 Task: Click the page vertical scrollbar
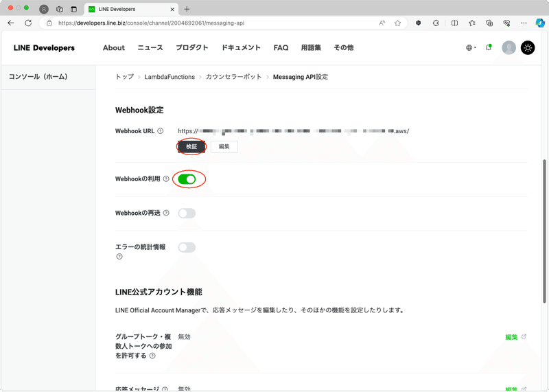pos(544,231)
